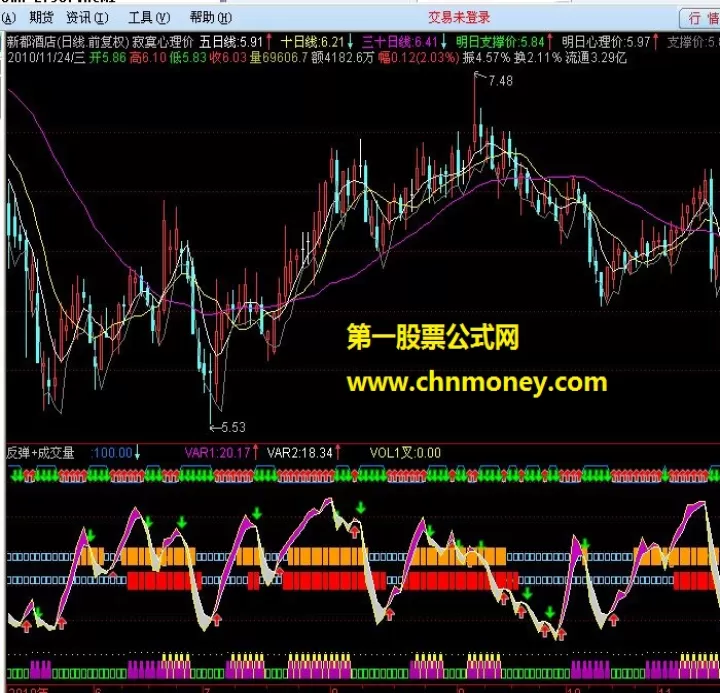
Task: Click the 换2.11% turnover rate value
Action: 538,58
